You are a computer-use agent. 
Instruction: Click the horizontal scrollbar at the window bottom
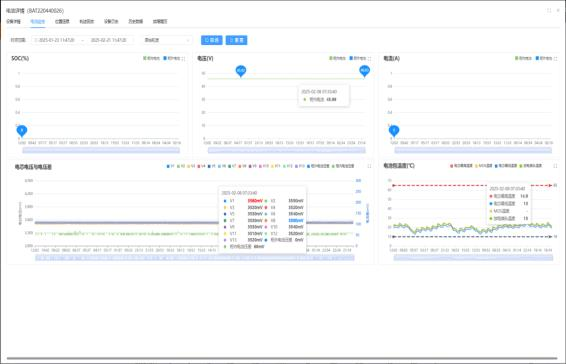click(x=282, y=359)
